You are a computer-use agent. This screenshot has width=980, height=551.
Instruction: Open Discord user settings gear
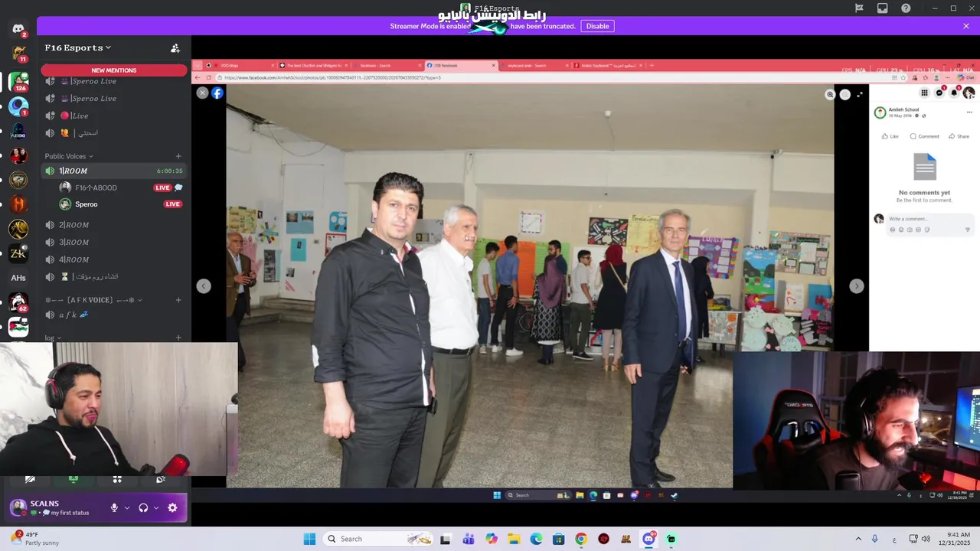click(172, 507)
